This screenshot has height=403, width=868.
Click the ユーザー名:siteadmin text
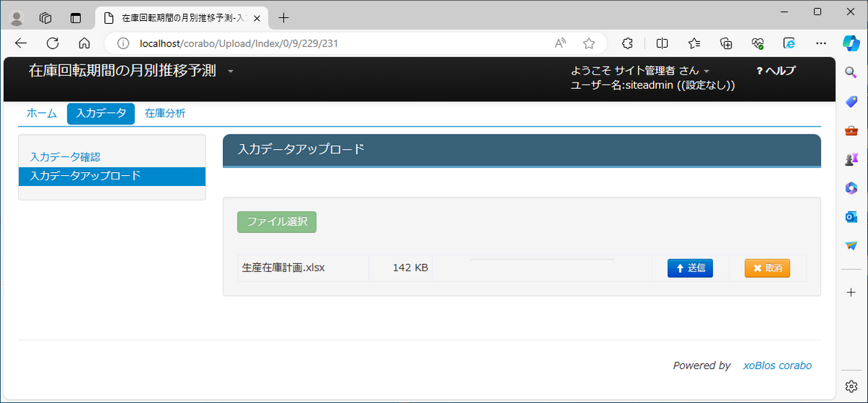(x=652, y=85)
